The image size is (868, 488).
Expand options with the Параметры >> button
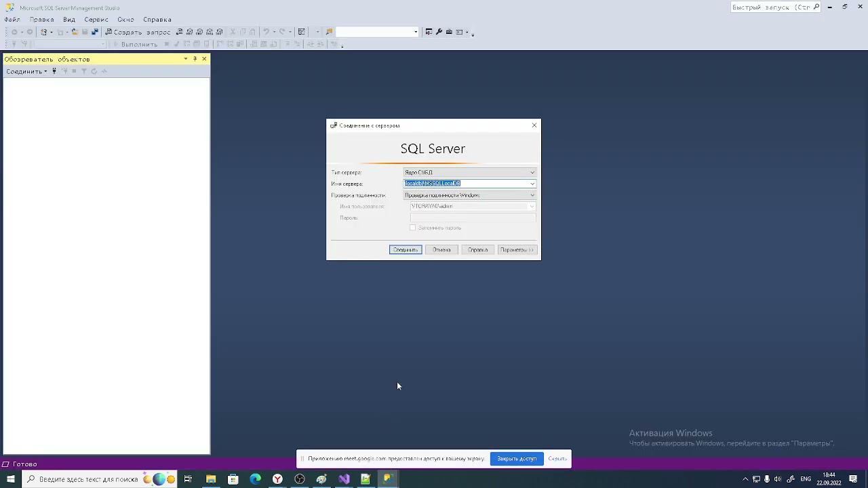pos(517,249)
